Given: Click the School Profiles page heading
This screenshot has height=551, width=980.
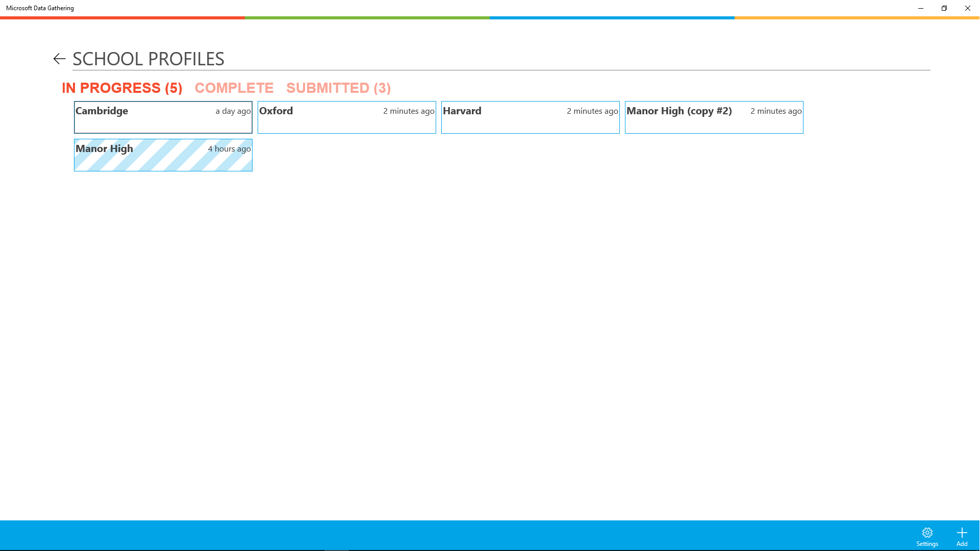Looking at the screenshot, I should click(x=148, y=59).
